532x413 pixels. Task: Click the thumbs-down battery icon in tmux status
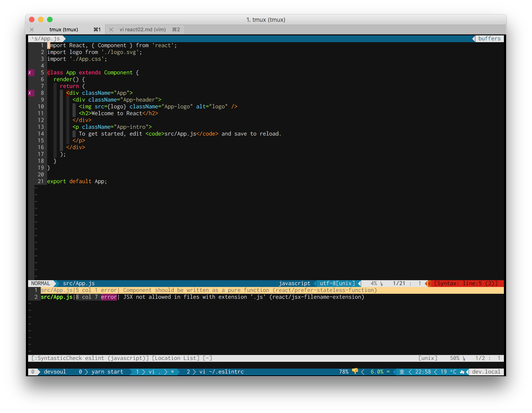[x=355, y=371]
